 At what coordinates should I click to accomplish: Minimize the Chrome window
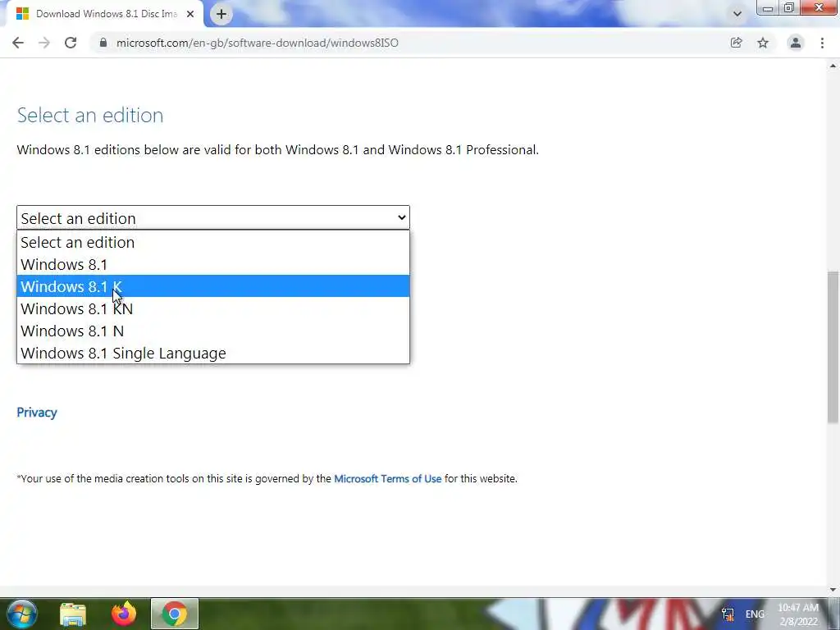point(768,8)
